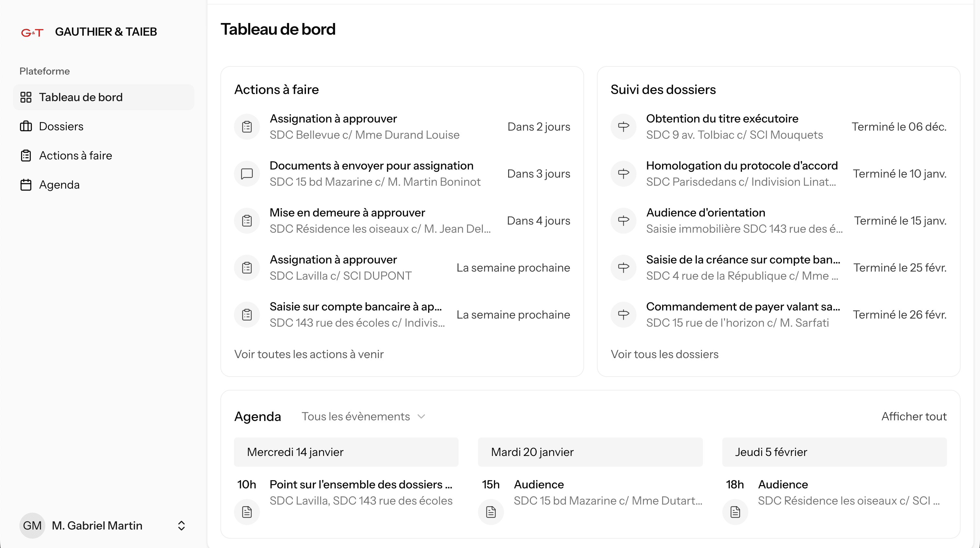The height and width of the screenshot is (548, 980).
Task: Click the clipboard icon beside Mise en demeure
Action: (247, 221)
